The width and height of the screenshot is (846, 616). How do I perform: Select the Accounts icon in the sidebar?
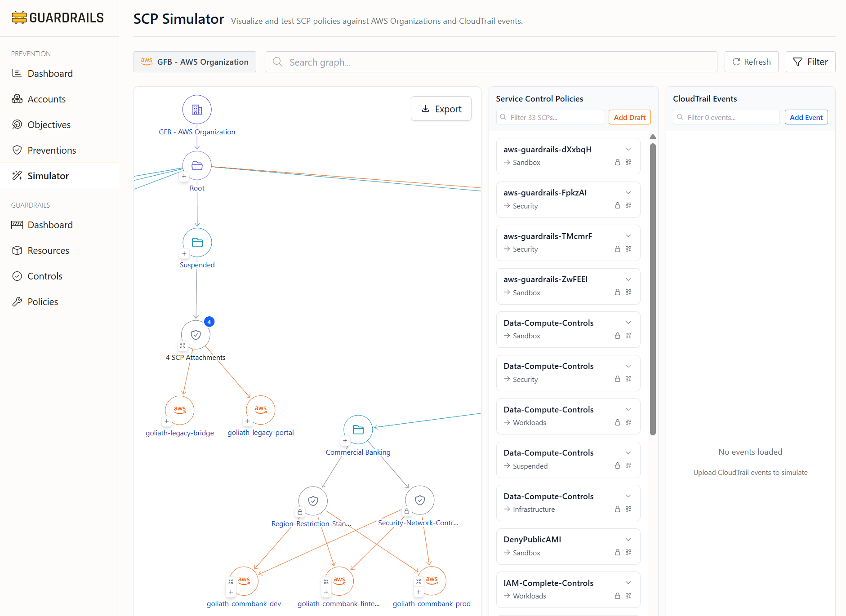(x=18, y=99)
